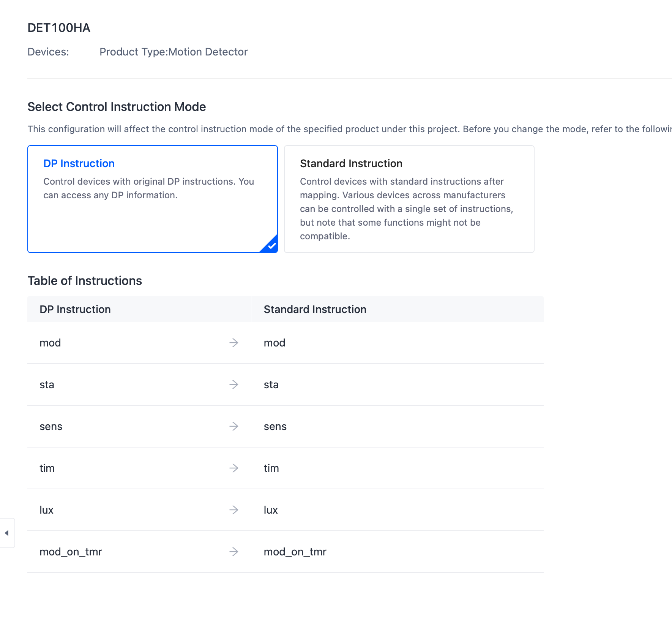This screenshot has height=620, width=672.
Task: Expand the collapsed side panel arrow
Action: 7,533
